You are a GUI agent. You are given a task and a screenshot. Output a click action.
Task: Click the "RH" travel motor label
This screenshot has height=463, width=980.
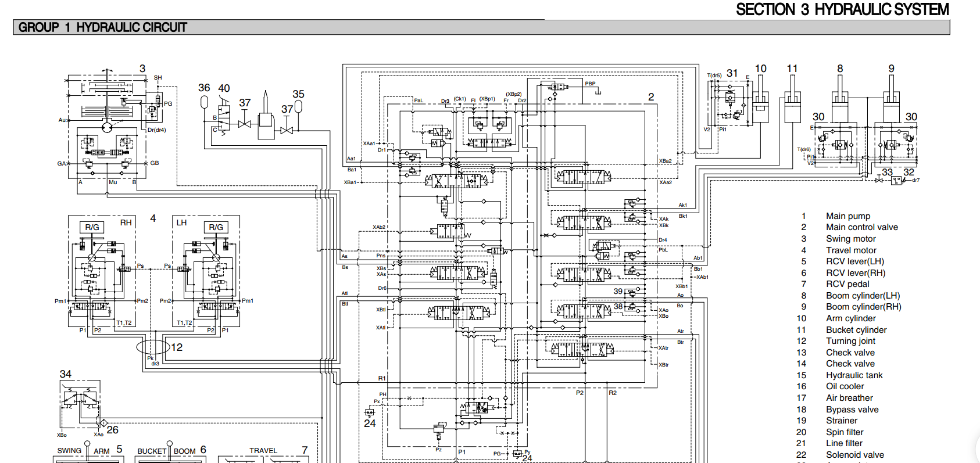(x=126, y=222)
